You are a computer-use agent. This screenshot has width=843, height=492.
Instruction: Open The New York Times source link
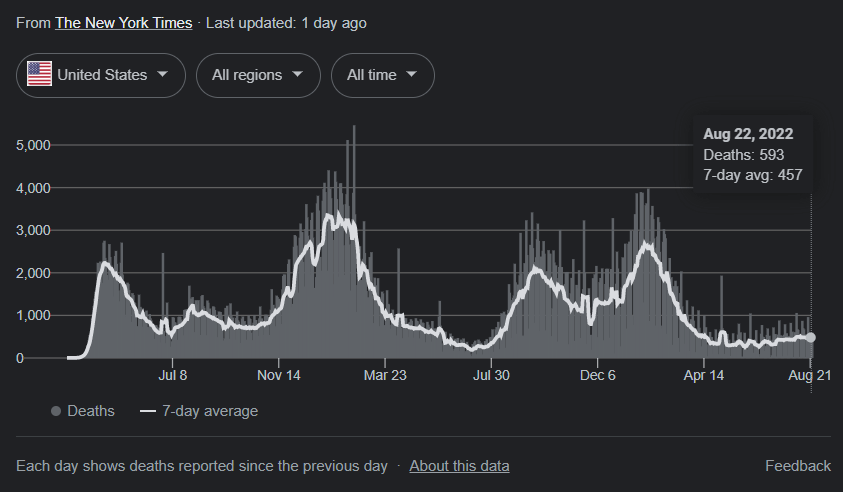[123, 22]
